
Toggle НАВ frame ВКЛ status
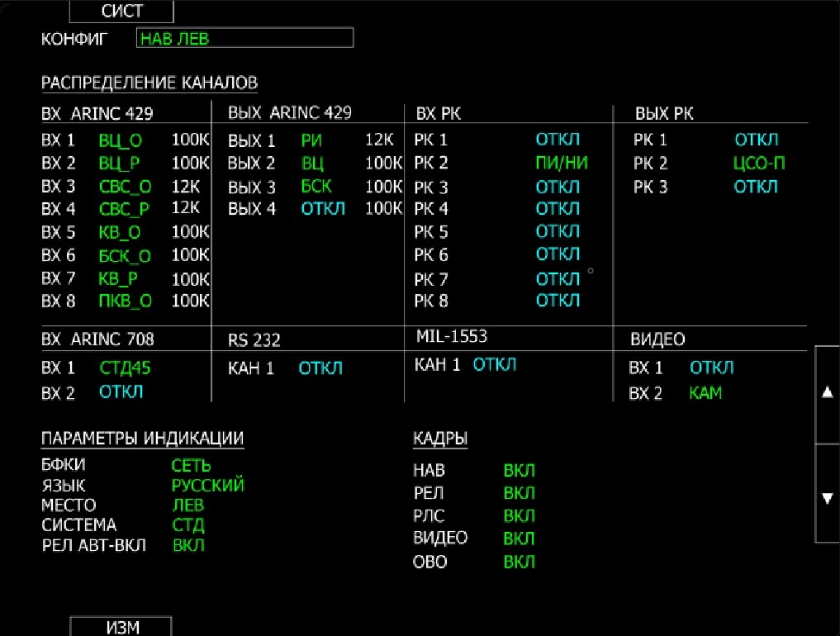click(x=520, y=471)
